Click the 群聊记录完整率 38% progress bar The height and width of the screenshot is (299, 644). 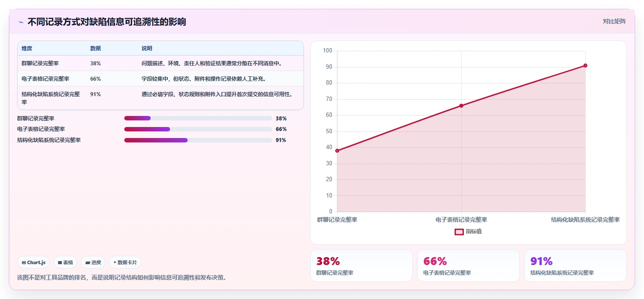pos(198,118)
